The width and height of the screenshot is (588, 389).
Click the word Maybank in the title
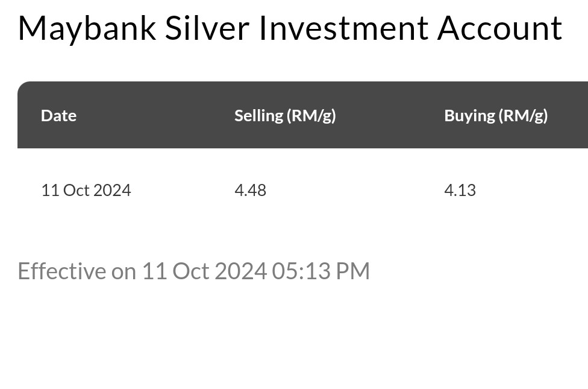[87, 28]
